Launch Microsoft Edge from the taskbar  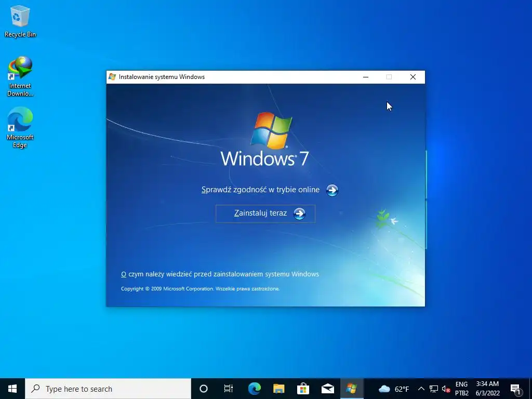tap(254, 389)
